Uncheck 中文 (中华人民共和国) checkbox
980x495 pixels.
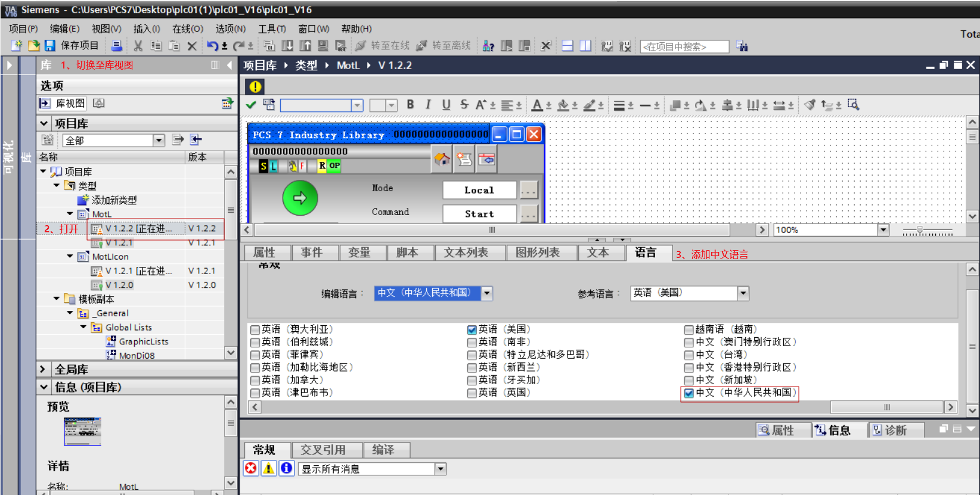coord(689,393)
